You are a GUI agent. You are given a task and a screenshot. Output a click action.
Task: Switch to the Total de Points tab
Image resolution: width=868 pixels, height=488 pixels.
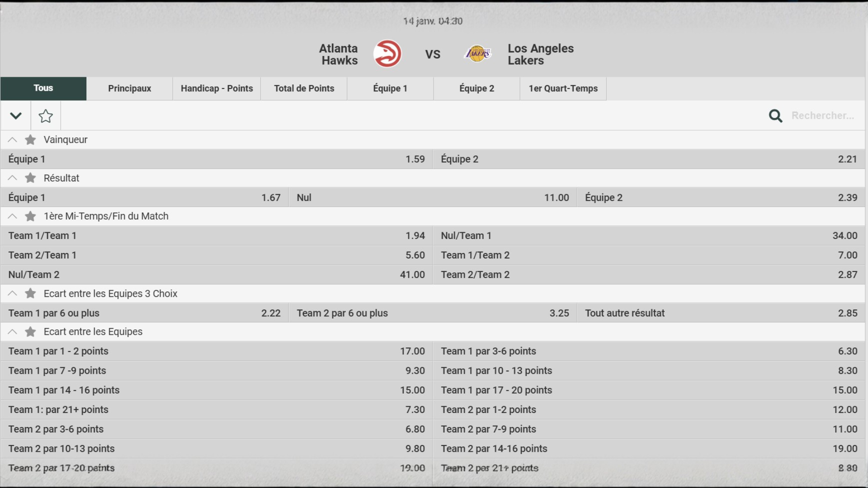tap(304, 89)
